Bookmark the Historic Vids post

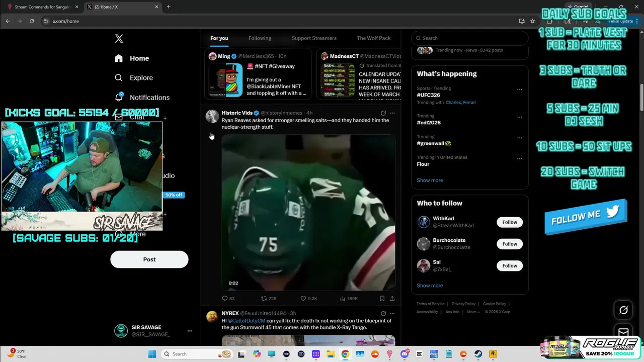[x=382, y=298]
